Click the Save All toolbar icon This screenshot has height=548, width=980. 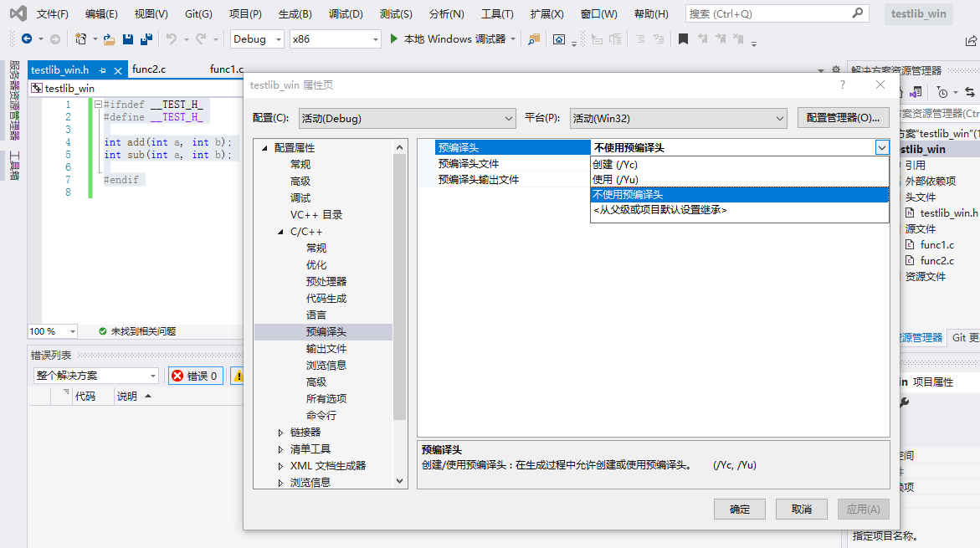point(146,38)
